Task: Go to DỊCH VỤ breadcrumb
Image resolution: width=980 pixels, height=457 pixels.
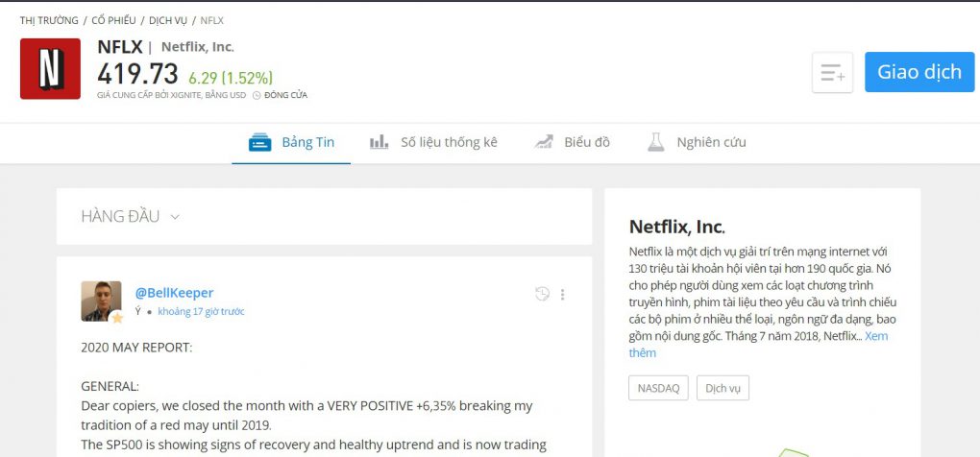Action: (168, 20)
